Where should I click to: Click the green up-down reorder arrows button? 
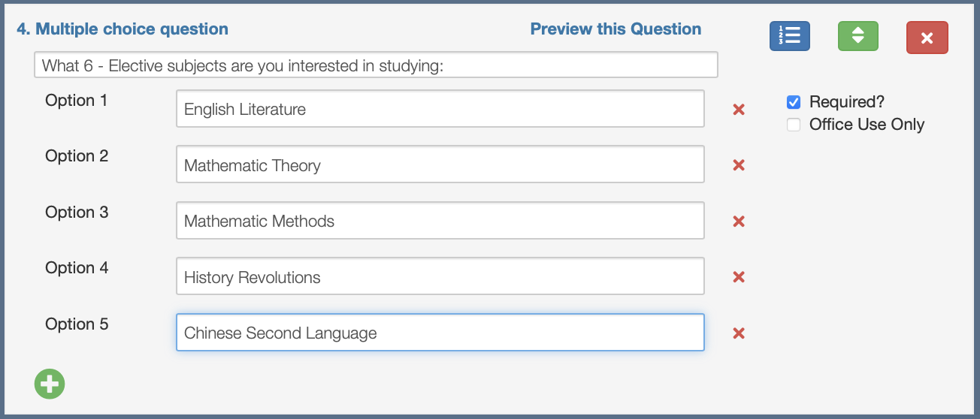[x=858, y=36]
